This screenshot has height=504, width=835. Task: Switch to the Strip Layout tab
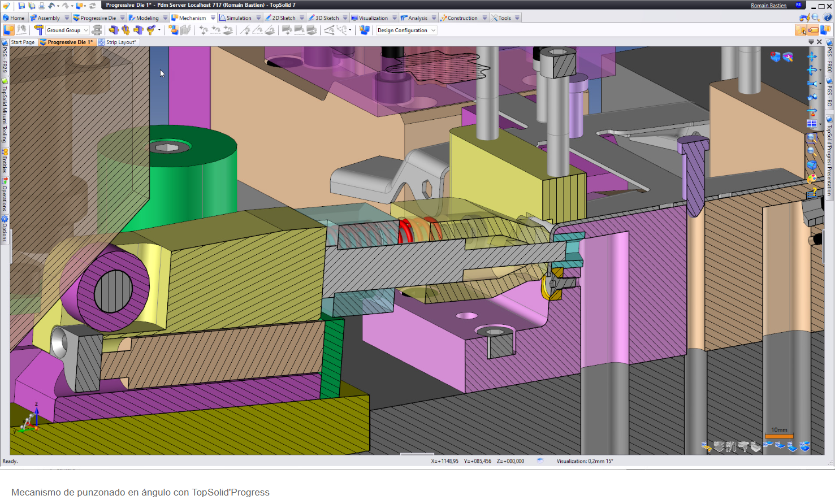(x=120, y=42)
